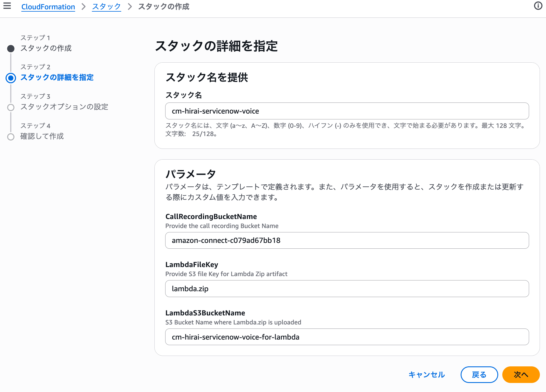Image resolution: width=546 pixels, height=392 pixels.
Task: Click the LambdaFileKey label
Action: click(x=192, y=265)
